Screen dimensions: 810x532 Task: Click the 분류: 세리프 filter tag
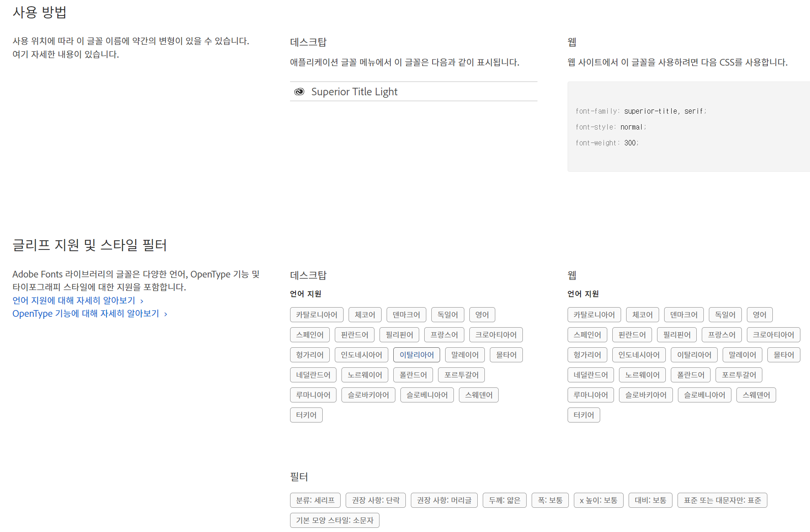pos(315,500)
